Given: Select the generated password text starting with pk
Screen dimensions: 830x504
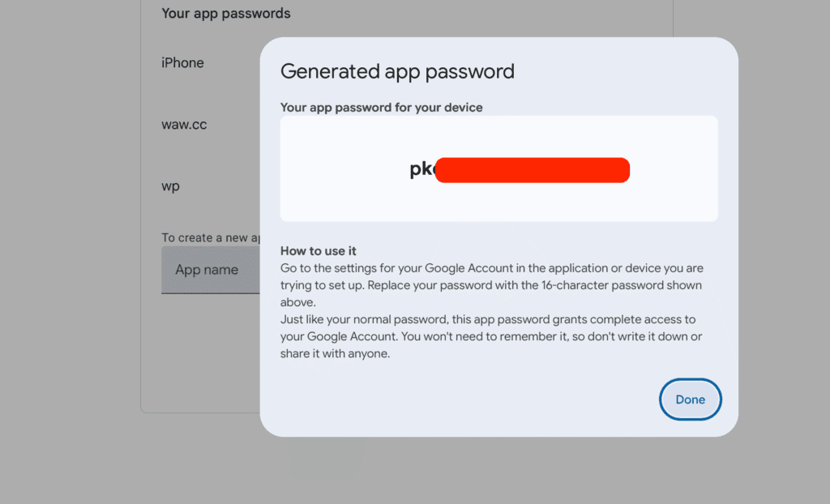Looking at the screenshot, I should point(420,169).
